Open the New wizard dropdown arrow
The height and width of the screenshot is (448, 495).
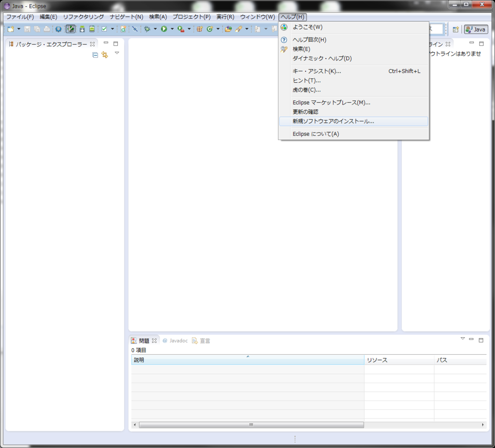tap(19, 29)
